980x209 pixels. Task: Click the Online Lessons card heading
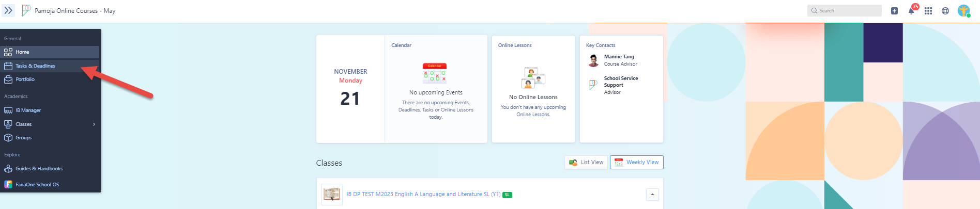[x=515, y=45]
